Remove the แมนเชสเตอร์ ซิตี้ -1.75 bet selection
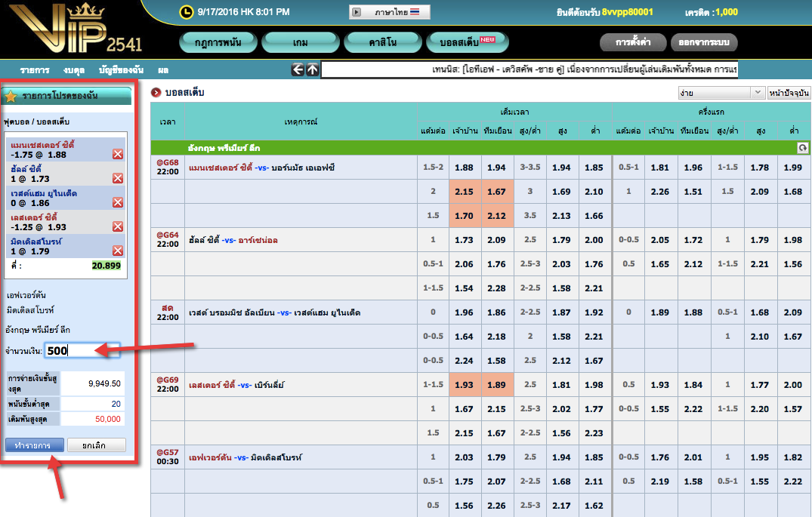The width and height of the screenshot is (812, 517). pyautogui.click(x=118, y=154)
